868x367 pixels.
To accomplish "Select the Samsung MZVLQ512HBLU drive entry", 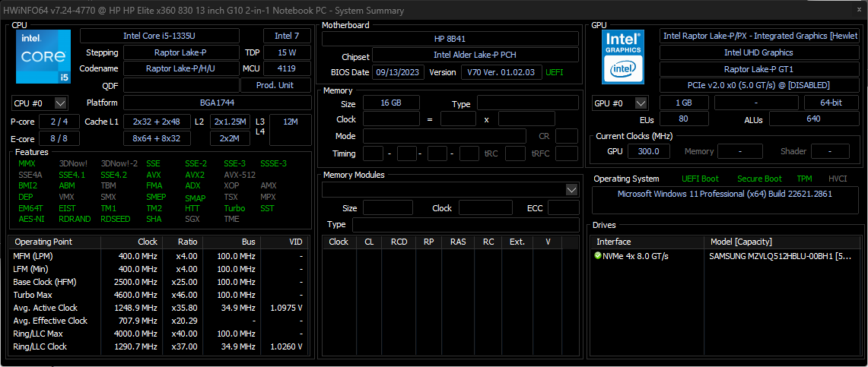I will pos(780,256).
